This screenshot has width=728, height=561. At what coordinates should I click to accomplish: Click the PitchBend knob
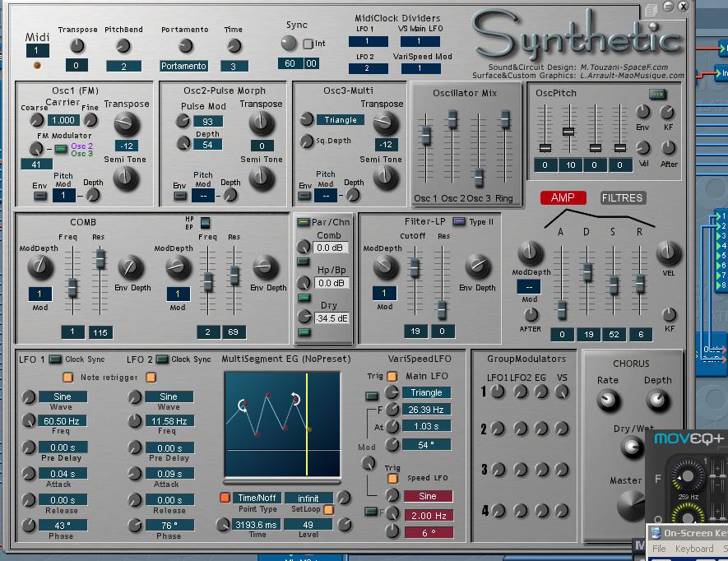123,46
